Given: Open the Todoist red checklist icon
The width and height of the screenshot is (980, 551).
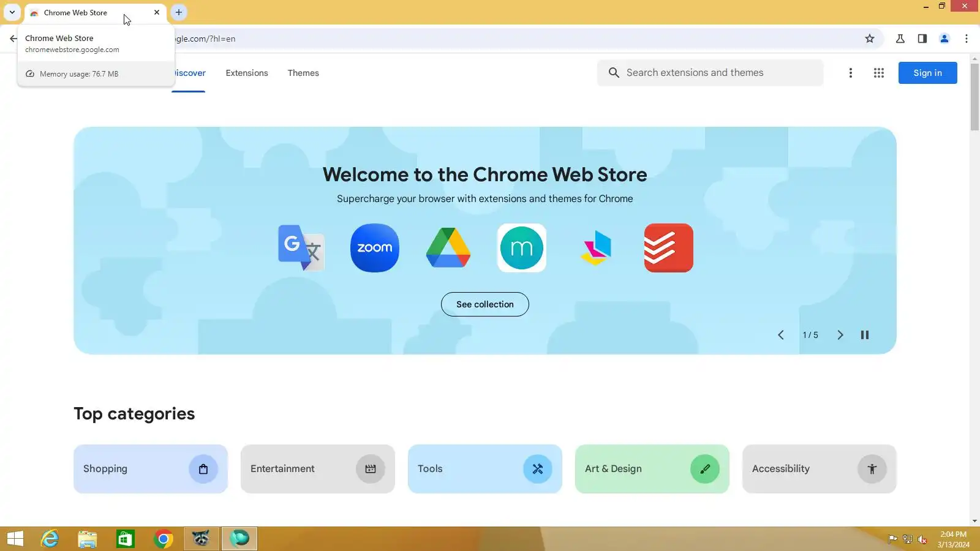Looking at the screenshot, I should pyautogui.click(x=669, y=248).
